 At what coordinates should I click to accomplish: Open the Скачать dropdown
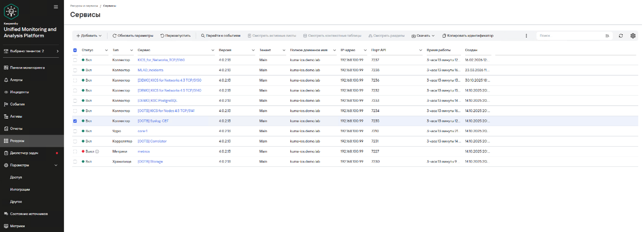click(423, 36)
